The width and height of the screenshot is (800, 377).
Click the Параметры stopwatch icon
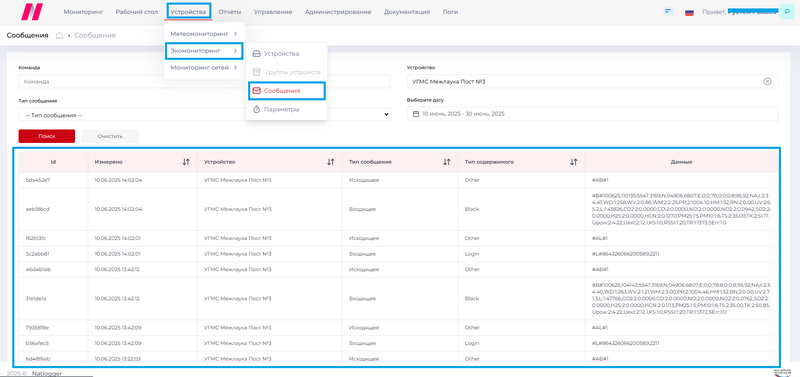pos(257,109)
